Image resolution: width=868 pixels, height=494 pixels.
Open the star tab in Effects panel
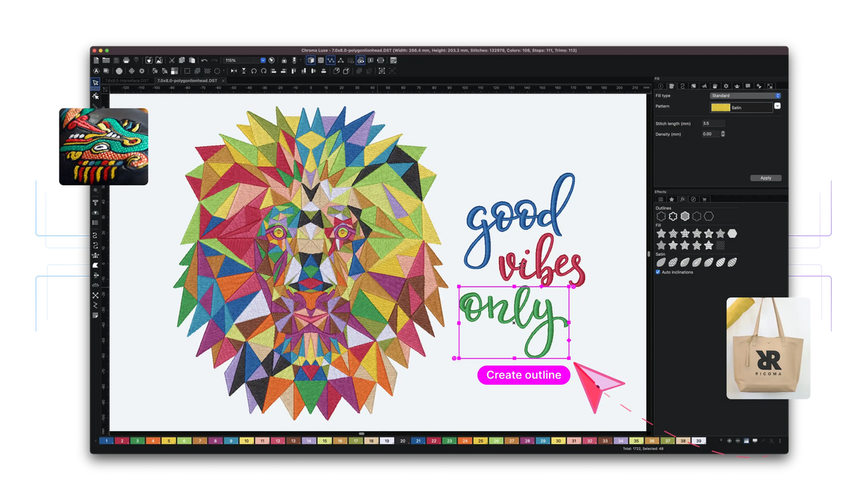point(671,199)
